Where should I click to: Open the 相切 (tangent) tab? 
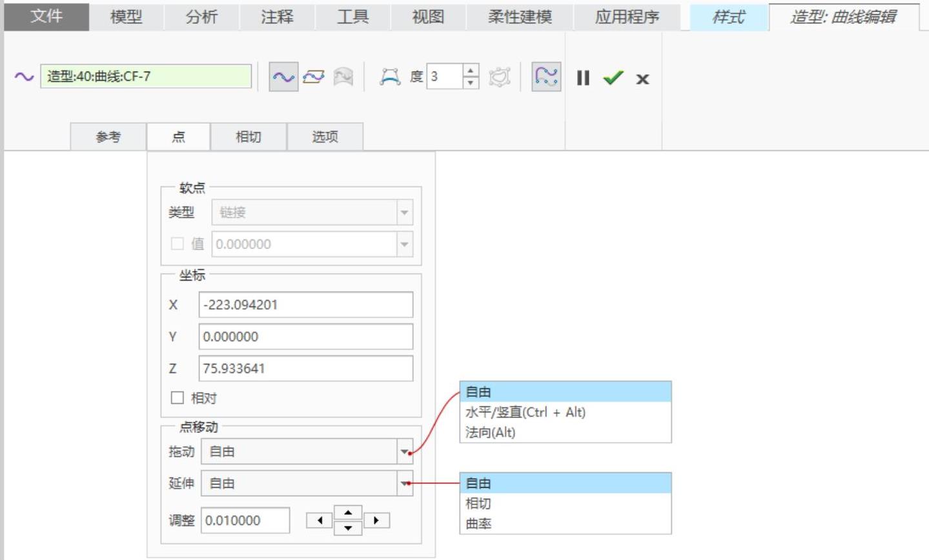pyautogui.click(x=248, y=137)
